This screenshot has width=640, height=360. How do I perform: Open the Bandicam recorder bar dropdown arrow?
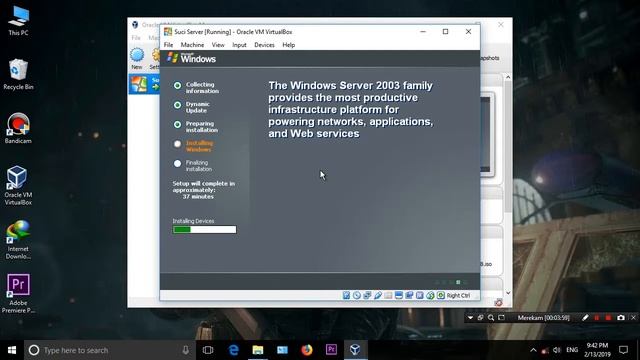[470, 318]
